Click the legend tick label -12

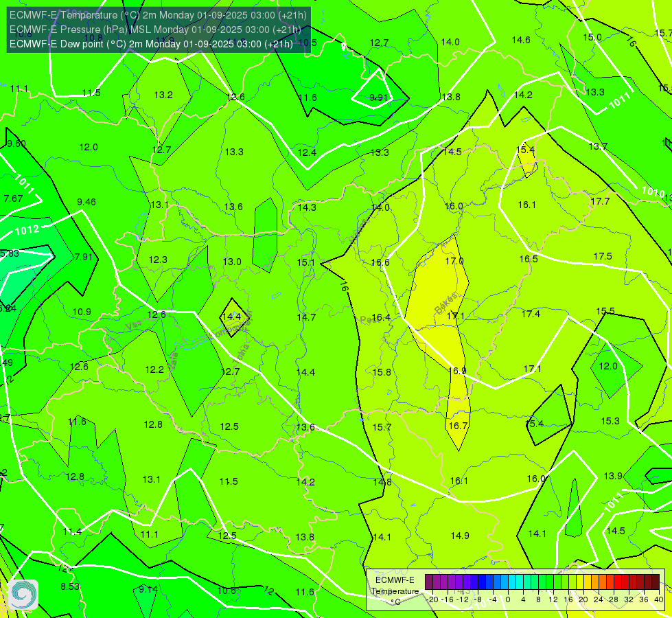[463, 599]
